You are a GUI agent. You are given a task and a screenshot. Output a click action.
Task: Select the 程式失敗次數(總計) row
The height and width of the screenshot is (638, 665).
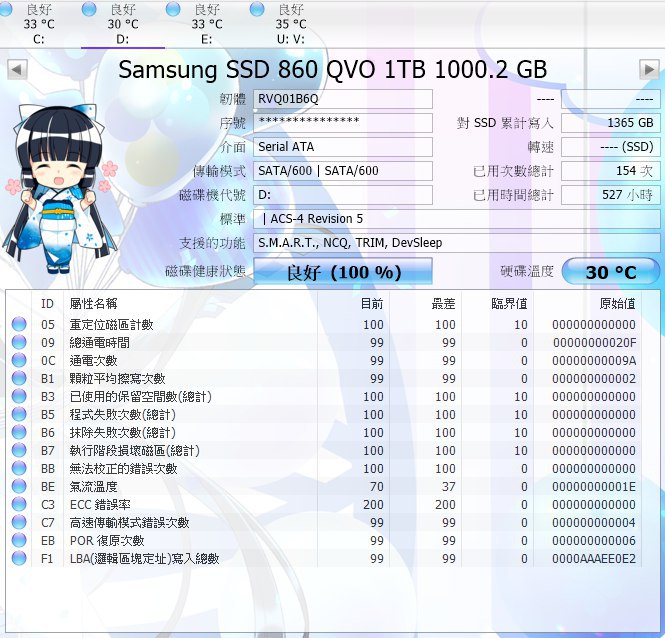coord(324,414)
